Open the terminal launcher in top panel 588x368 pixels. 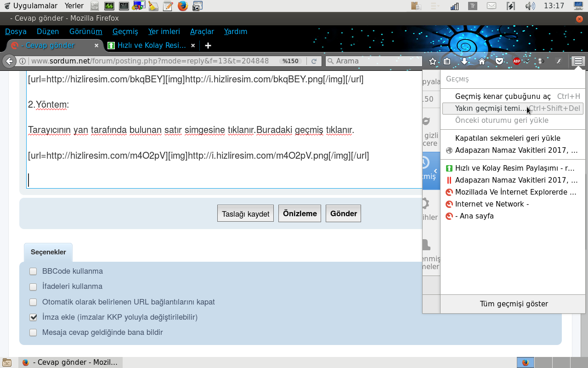[124, 6]
